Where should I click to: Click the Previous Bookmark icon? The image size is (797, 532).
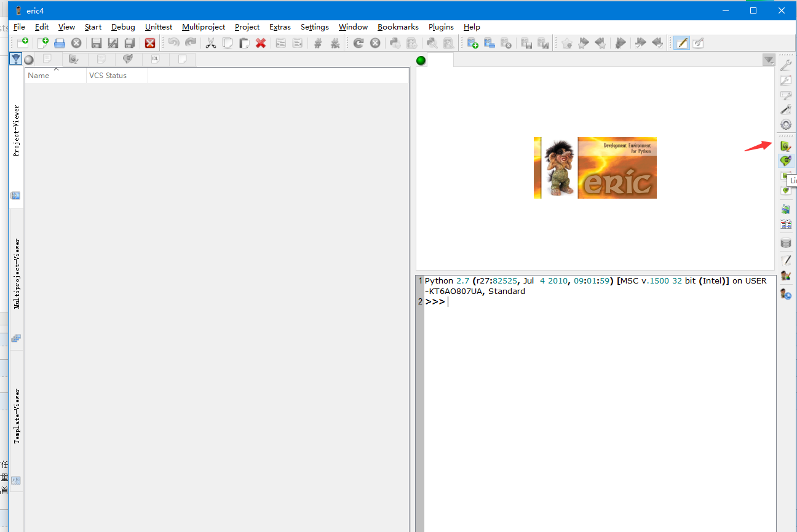(x=601, y=43)
